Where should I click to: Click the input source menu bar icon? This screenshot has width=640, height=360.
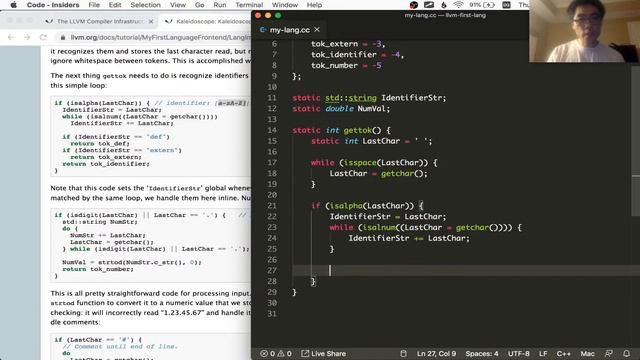point(506,5)
